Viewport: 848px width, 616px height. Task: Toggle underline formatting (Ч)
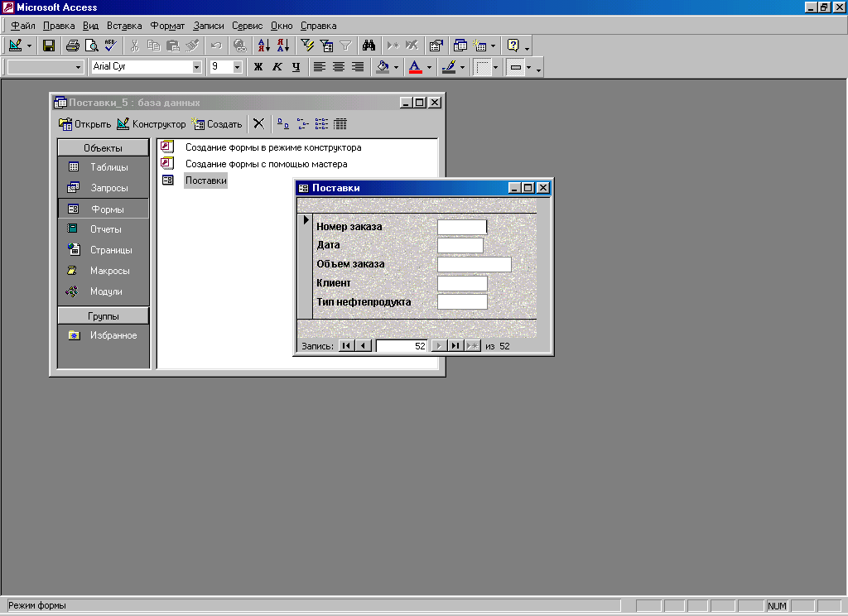click(296, 67)
